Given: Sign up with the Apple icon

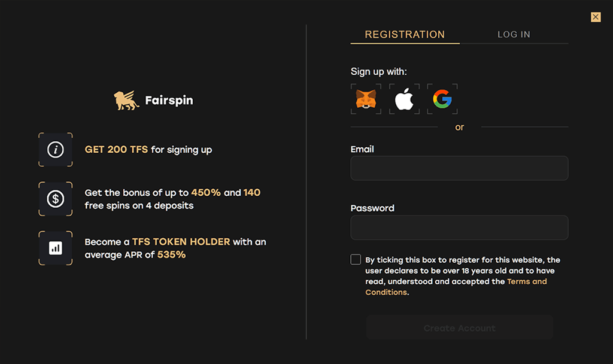Looking at the screenshot, I should click(404, 99).
